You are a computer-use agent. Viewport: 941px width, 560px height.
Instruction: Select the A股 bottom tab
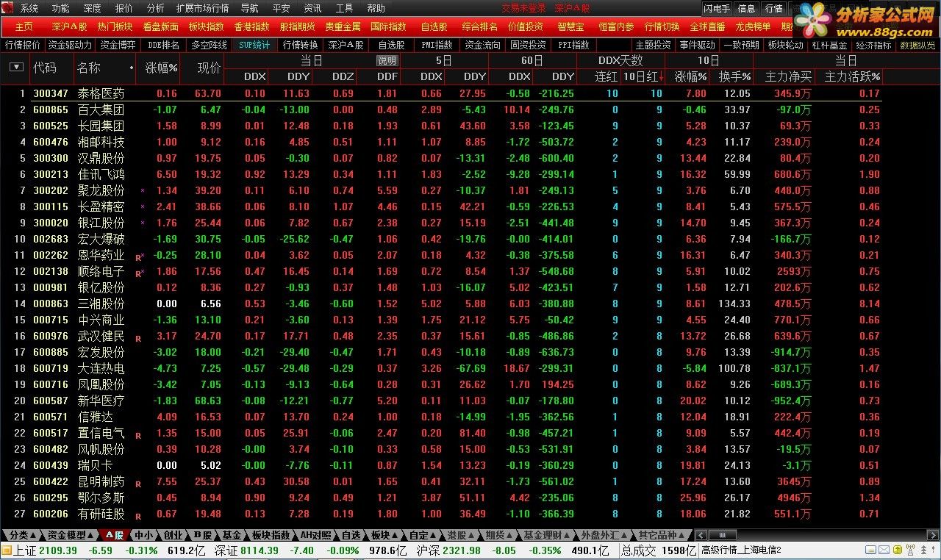pos(114,535)
